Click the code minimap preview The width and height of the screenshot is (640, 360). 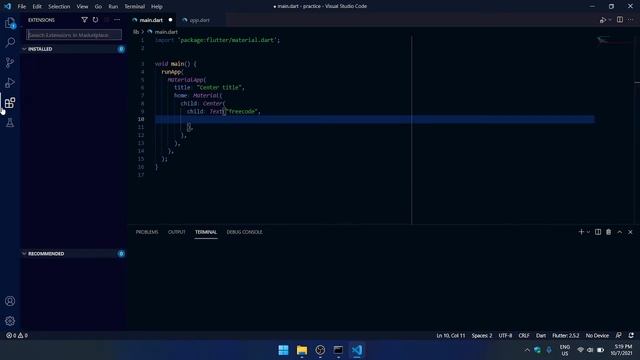pyautogui.click(x=614, y=40)
